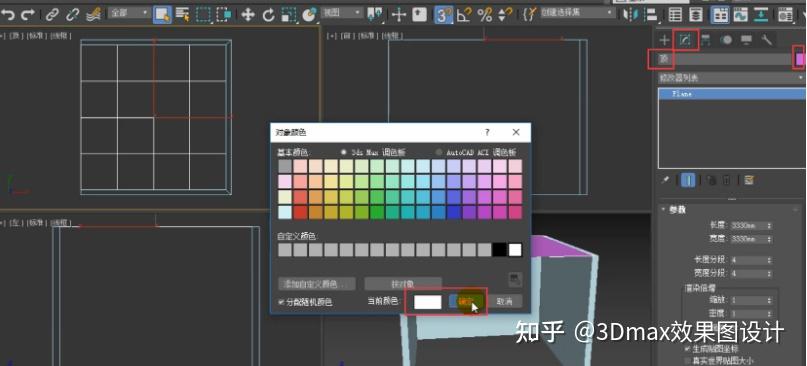Viewport: 807px width, 366px height.
Task: Activate the Select and Place tool
Action: click(x=309, y=14)
